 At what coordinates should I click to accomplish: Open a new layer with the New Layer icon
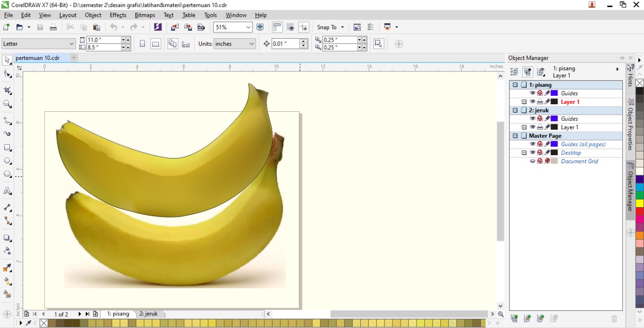[514, 318]
